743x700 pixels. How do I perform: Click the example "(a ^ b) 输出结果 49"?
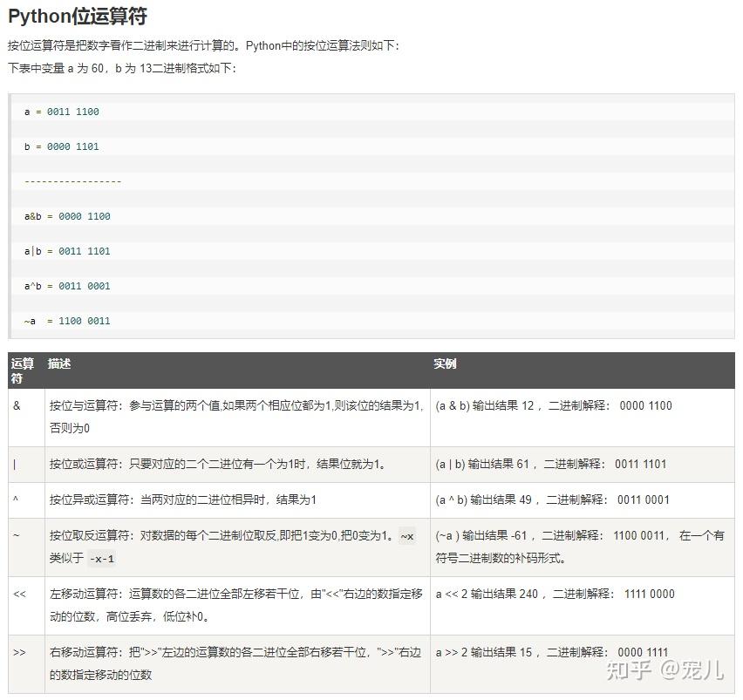(x=583, y=500)
